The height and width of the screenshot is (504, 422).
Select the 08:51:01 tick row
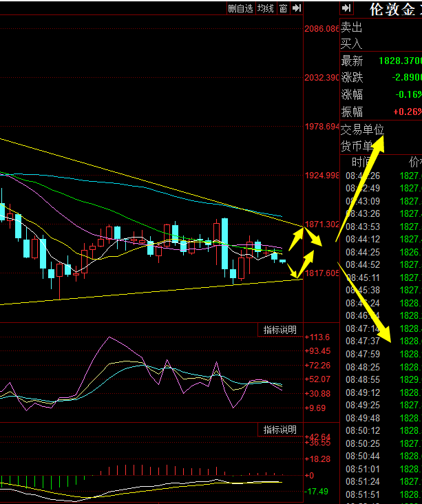click(x=381, y=469)
